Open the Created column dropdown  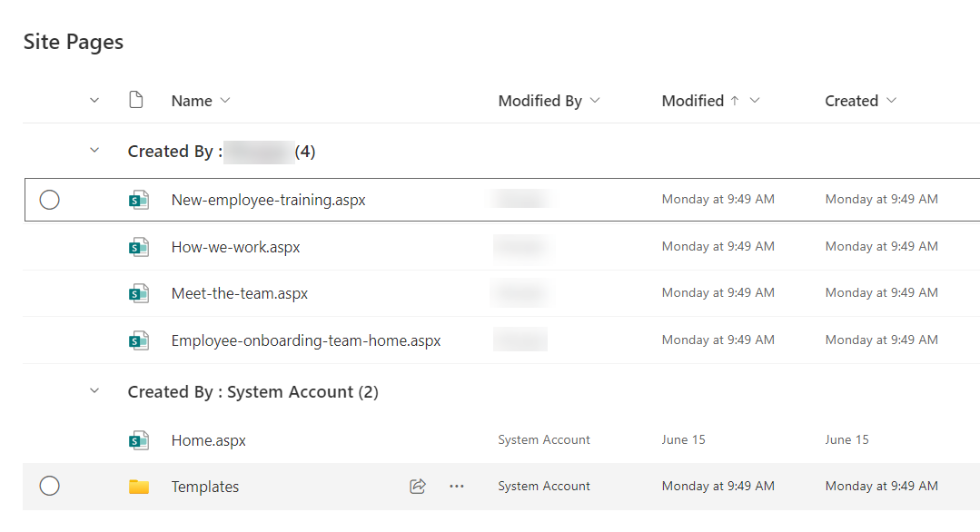tap(890, 101)
